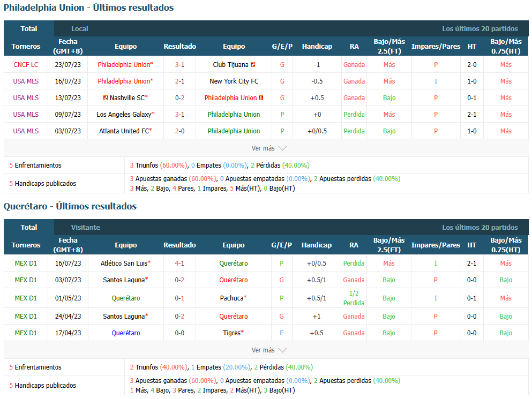This screenshot has width=532, height=399.
Task: Open the 0-0 result of the Tigres match
Action: pos(179,333)
